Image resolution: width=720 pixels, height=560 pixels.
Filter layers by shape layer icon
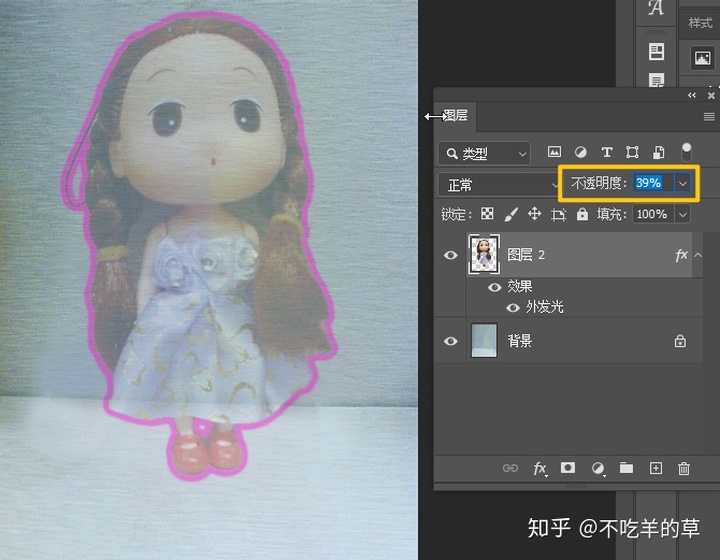(x=632, y=152)
